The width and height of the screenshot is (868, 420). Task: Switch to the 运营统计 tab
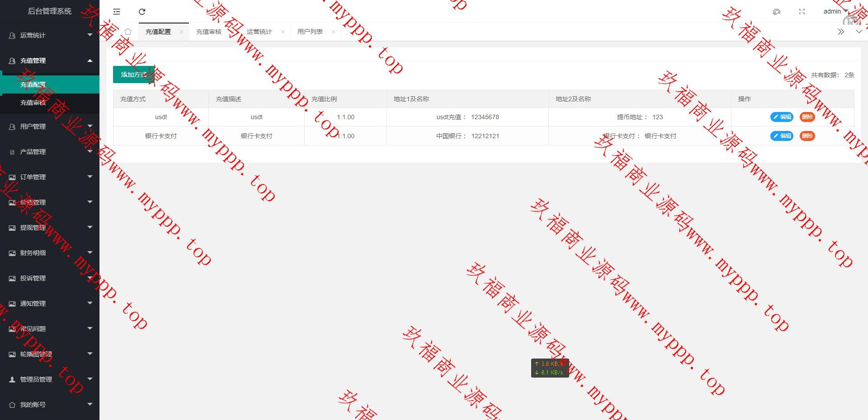coord(259,32)
